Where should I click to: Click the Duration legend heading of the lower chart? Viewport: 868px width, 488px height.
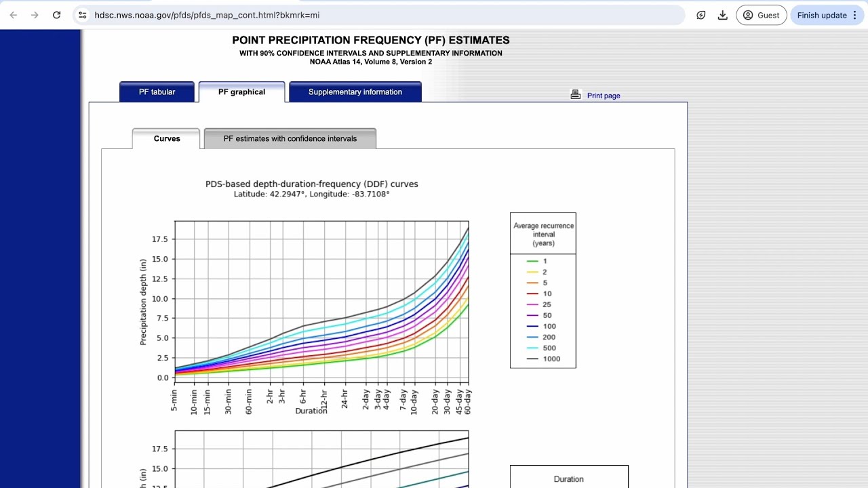pos(568,479)
